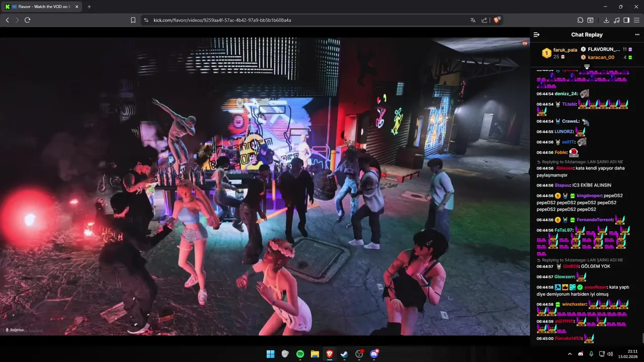Image resolution: width=644 pixels, height=362 pixels.
Task: Open File Explorer from the taskbar
Action: point(315,354)
